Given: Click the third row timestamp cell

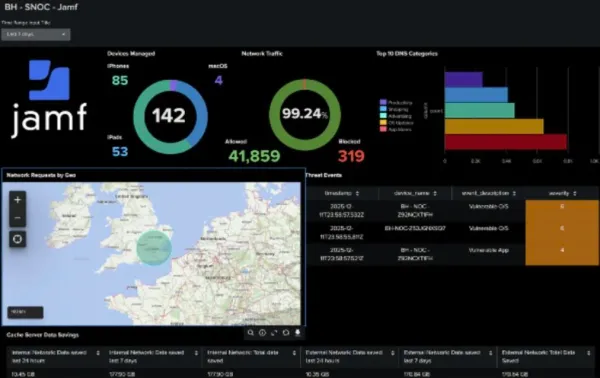Looking at the screenshot, I should [x=342, y=254].
